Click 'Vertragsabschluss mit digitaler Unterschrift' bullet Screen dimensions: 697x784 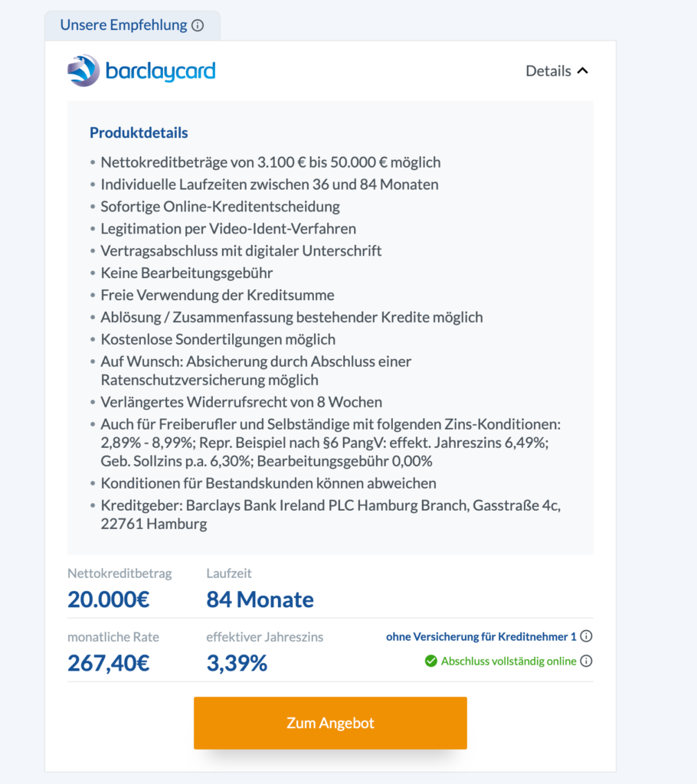pyautogui.click(x=241, y=250)
